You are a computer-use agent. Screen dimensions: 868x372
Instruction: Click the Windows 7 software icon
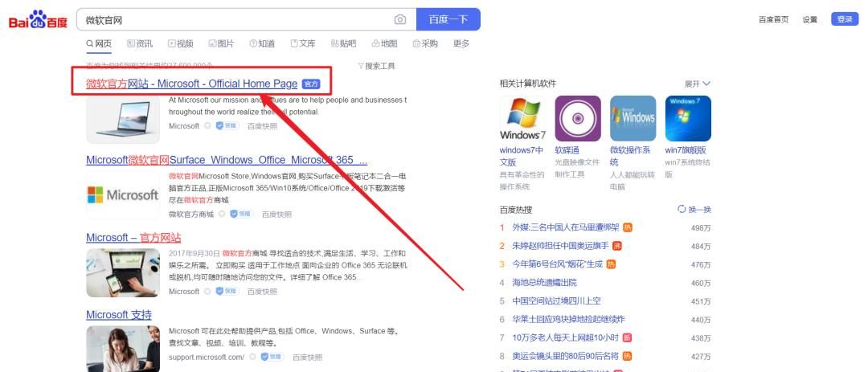pos(522,118)
